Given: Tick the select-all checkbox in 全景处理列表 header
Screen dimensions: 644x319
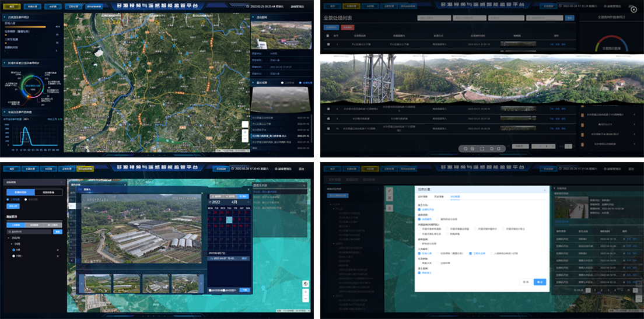Looking at the screenshot, I should pyautogui.click(x=327, y=36).
